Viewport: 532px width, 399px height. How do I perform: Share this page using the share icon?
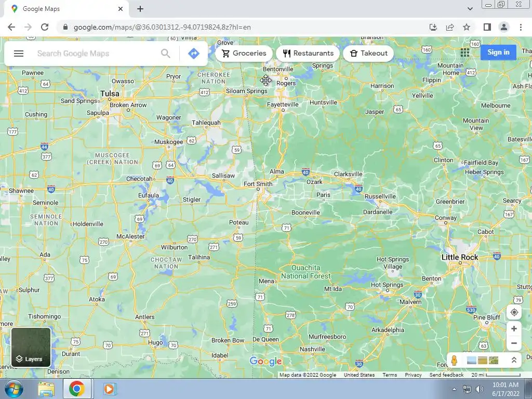(450, 27)
